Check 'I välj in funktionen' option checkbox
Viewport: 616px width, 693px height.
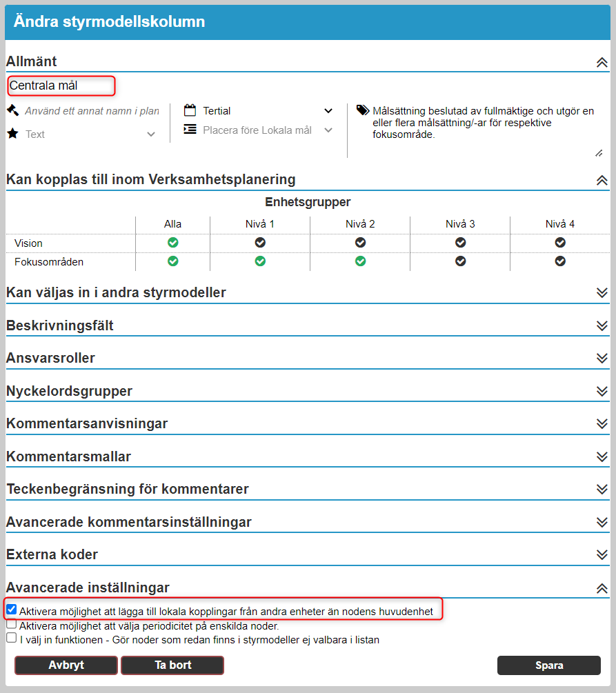(x=12, y=638)
